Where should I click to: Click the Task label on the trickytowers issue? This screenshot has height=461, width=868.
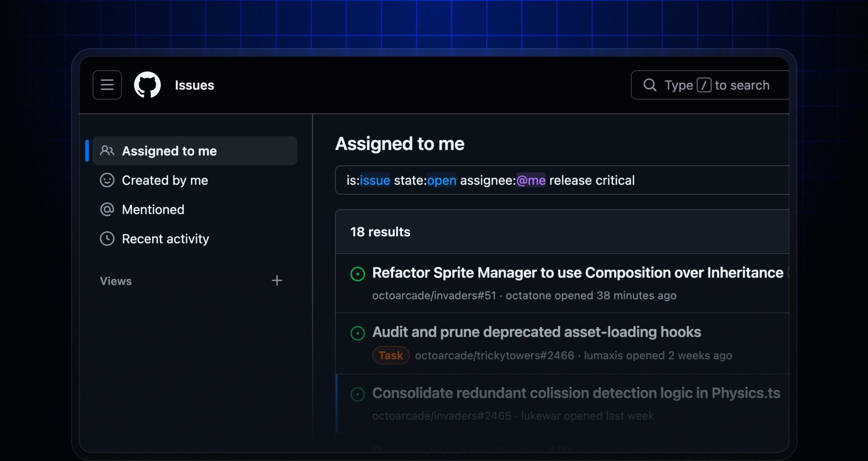pyautogui.click(x=390, y=355)
